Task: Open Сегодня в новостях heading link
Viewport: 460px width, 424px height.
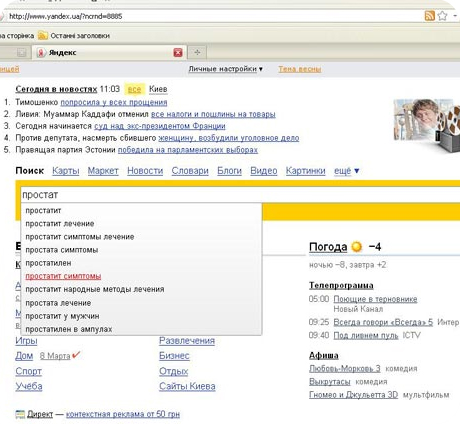Action: [56, 89]
